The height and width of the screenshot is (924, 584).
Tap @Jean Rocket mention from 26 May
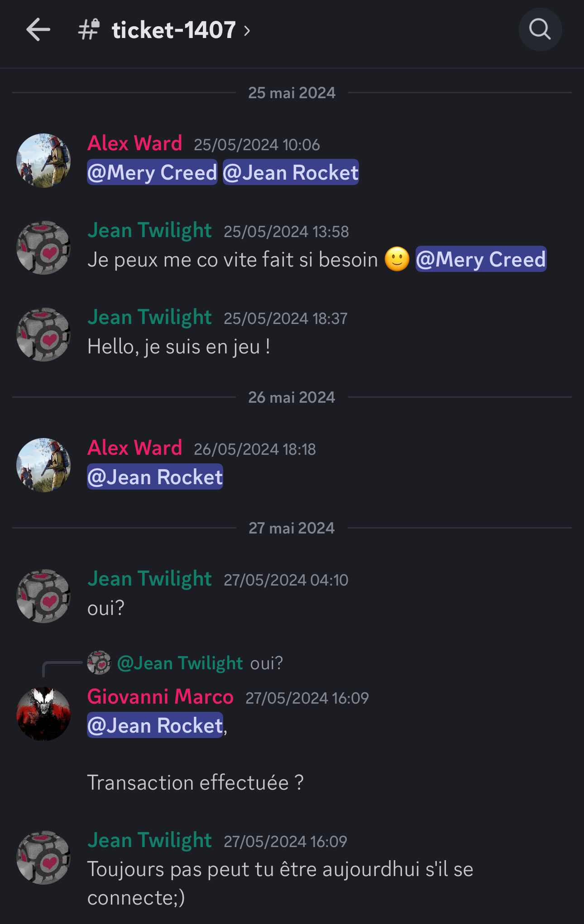pyautogui.click(x=155, y=477)
